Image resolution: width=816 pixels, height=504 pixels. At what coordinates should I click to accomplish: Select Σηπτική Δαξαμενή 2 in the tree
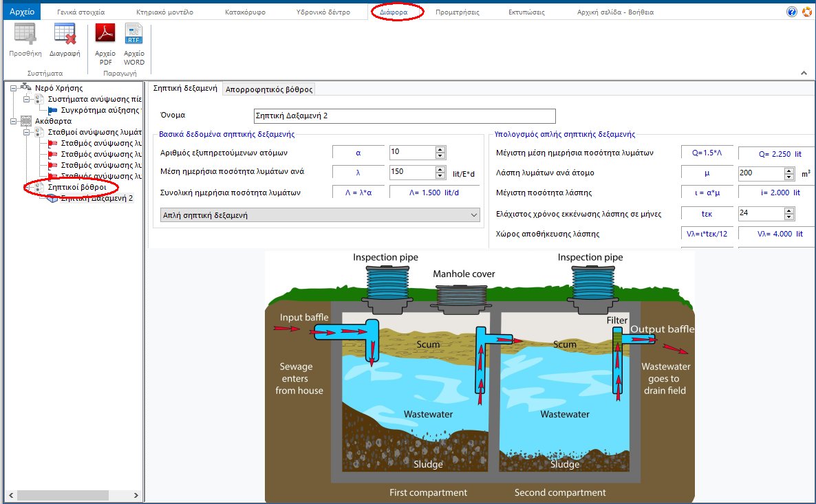coord(96,198)
